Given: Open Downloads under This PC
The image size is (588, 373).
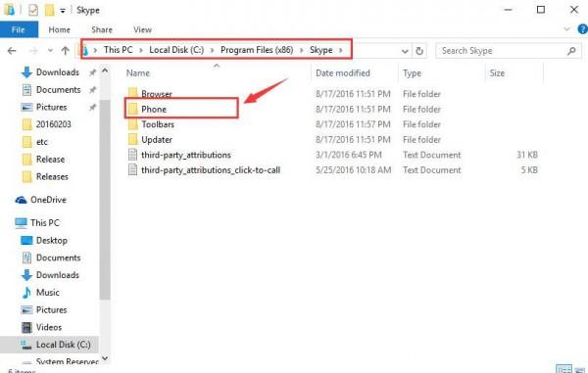Looking at the screenshot, I should click(58, 275).
